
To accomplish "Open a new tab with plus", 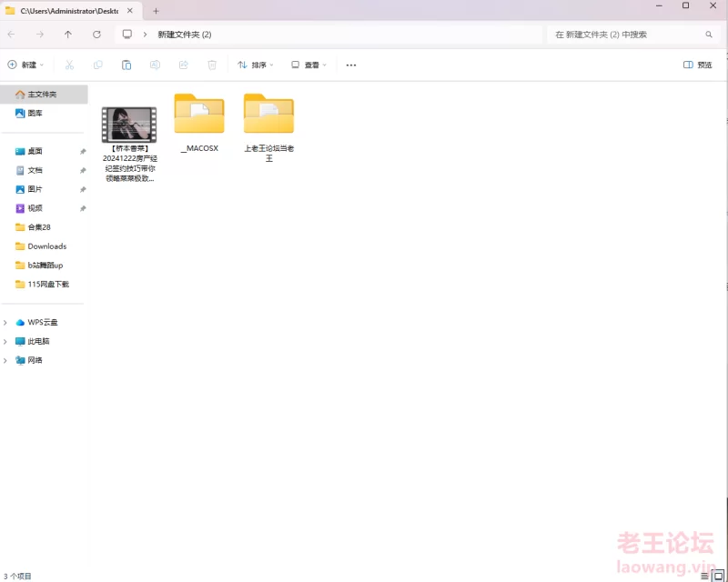I will [x=156, y=11].
